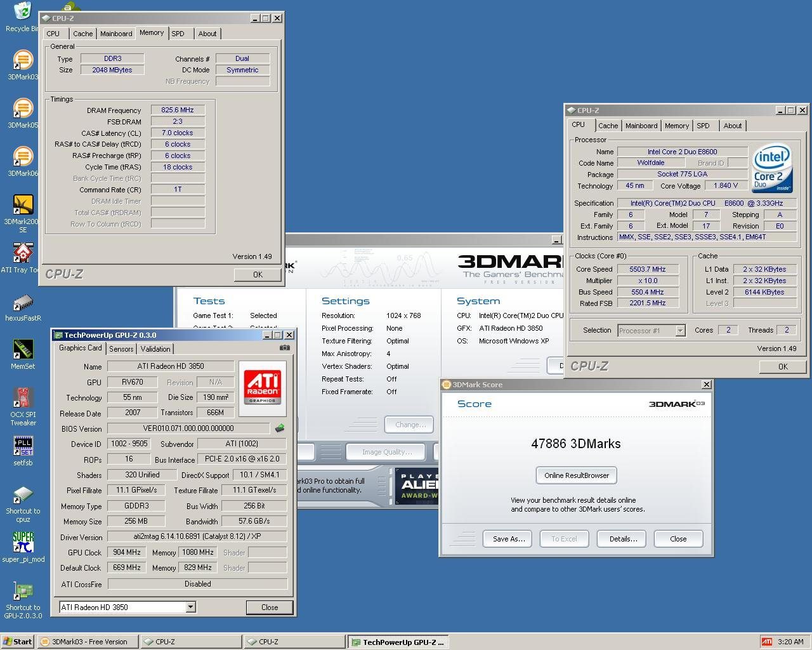Select the Graphics Card tab in GPU-Z
The width and height of the screenshot is (812, 650).
point(81,348)
